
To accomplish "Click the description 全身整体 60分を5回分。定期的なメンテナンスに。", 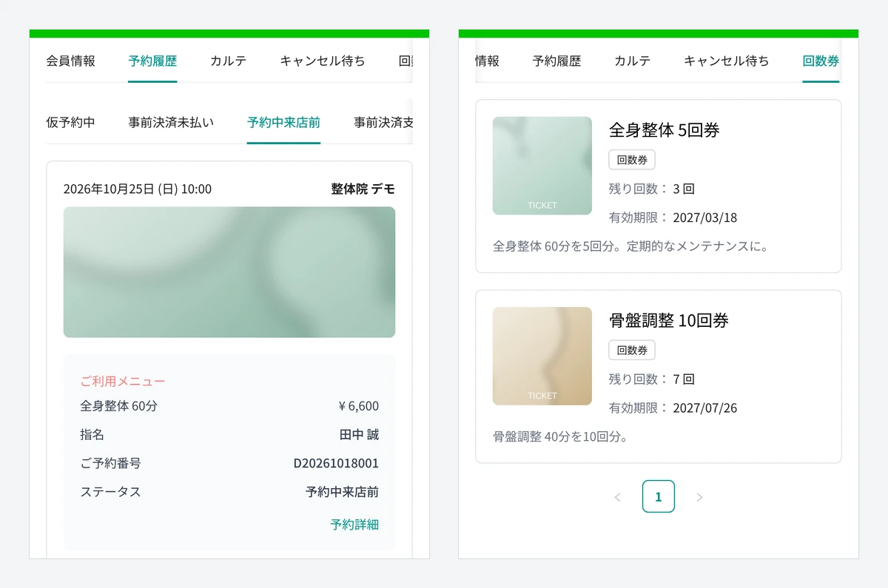I will click(x=631, y=246).
